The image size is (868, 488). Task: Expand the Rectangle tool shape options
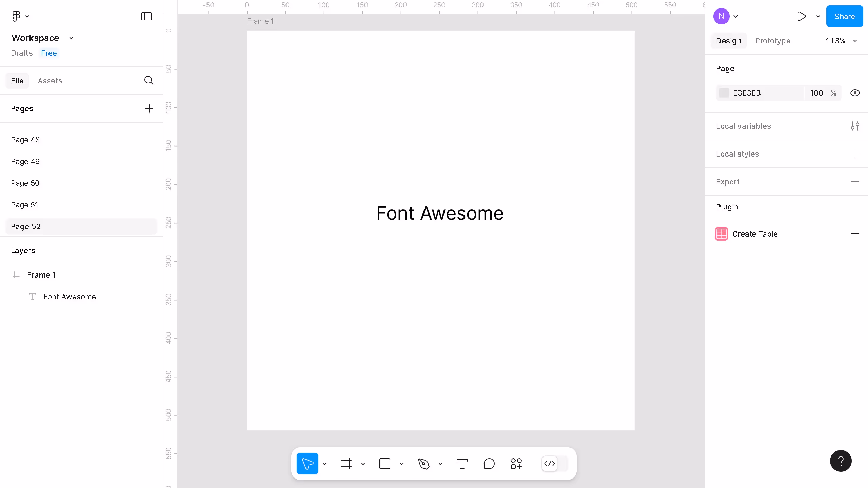[x=402, y=464]
